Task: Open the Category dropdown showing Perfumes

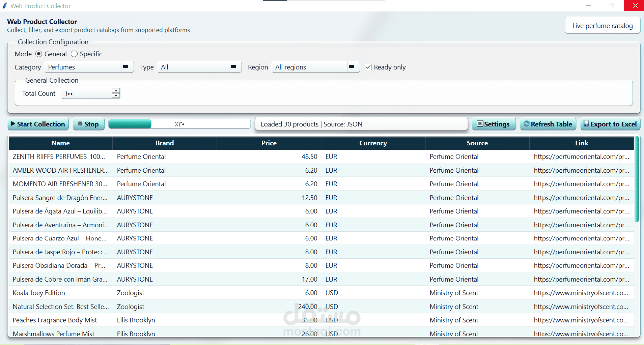Action: 89,67
